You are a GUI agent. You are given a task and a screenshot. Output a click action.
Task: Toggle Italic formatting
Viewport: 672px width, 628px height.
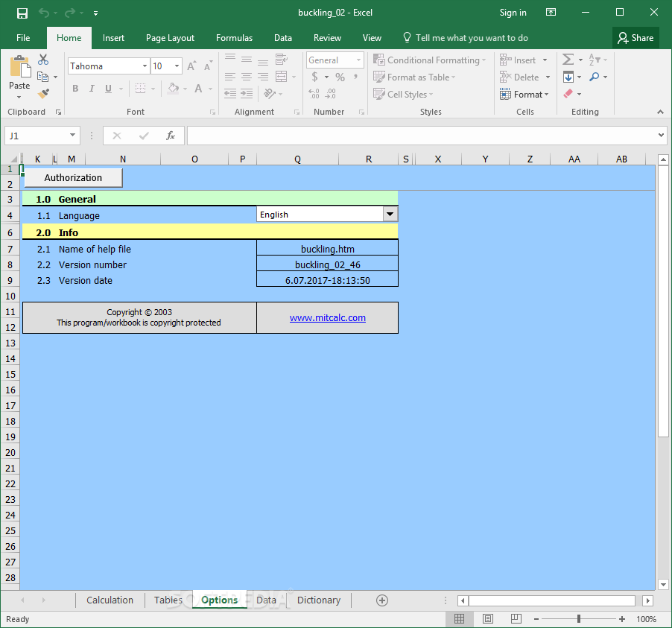pos(92,89)
